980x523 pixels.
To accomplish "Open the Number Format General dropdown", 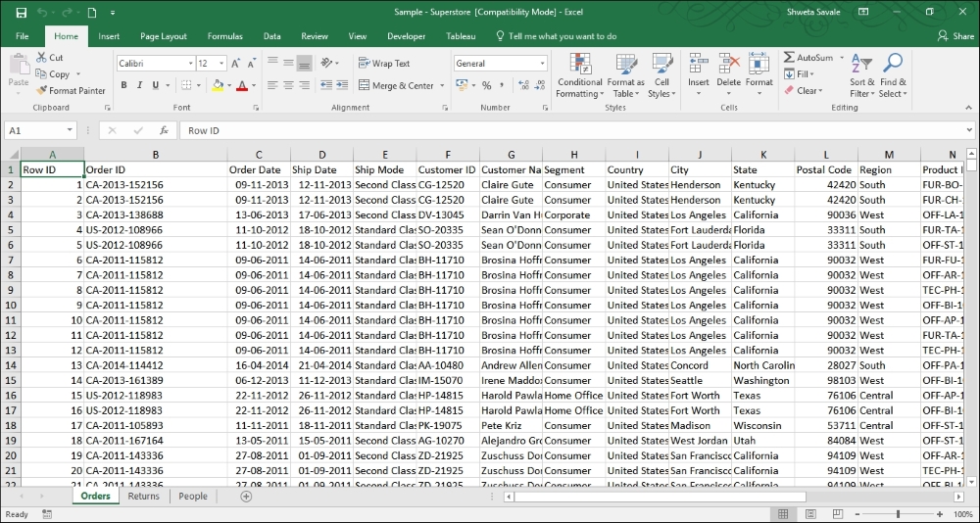I will coord(542,63).
